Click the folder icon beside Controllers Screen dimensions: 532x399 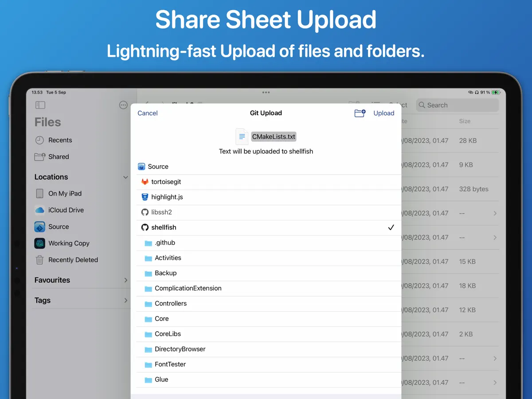(149, 304)
